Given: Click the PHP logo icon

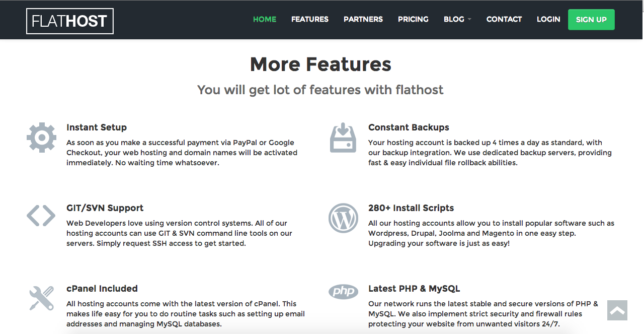Looking at the screenshot, I should coord(343,291).
